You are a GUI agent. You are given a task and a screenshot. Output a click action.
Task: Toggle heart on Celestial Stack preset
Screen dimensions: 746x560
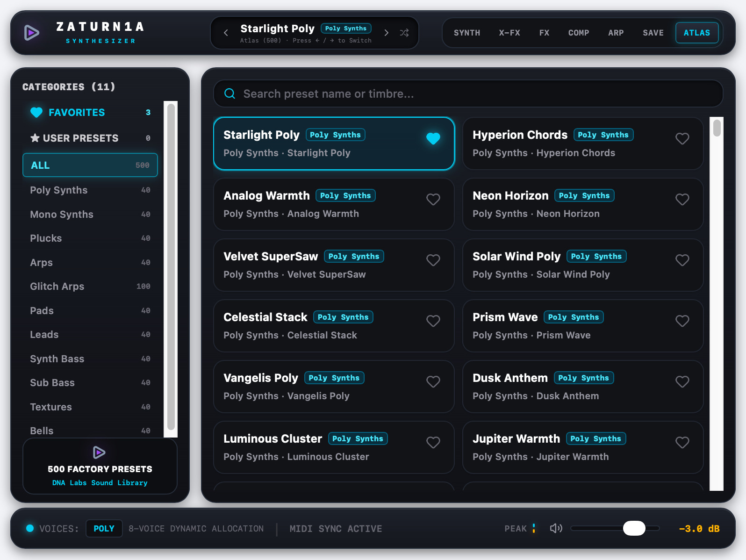point(433,321)
